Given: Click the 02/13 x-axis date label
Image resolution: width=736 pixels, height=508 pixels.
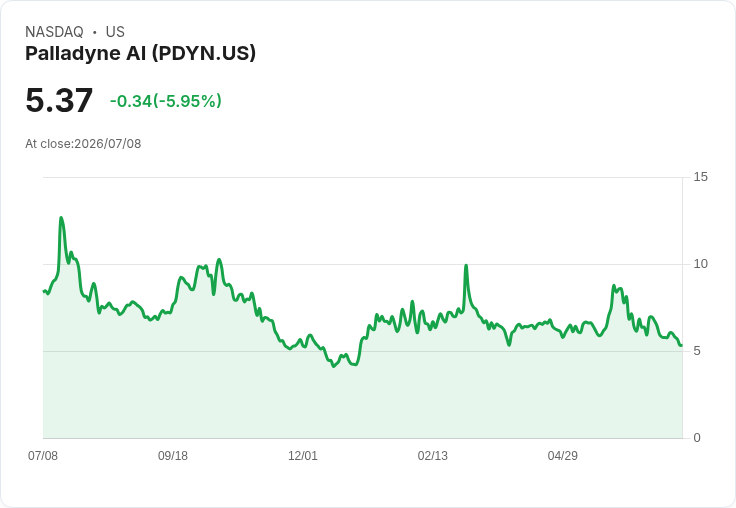Looking at the screenshot, I should [433, 455].
